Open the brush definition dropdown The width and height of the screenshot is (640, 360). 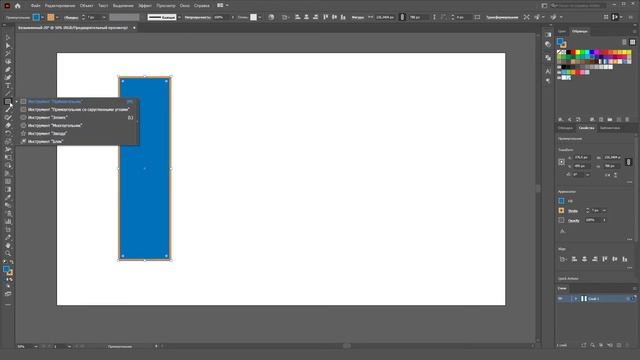click(179, 17)
